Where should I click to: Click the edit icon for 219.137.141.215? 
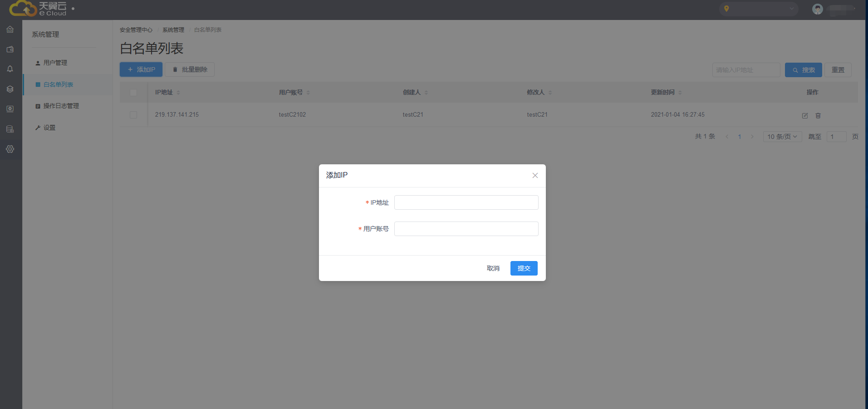pyautogui.click(x=804, y=116)
